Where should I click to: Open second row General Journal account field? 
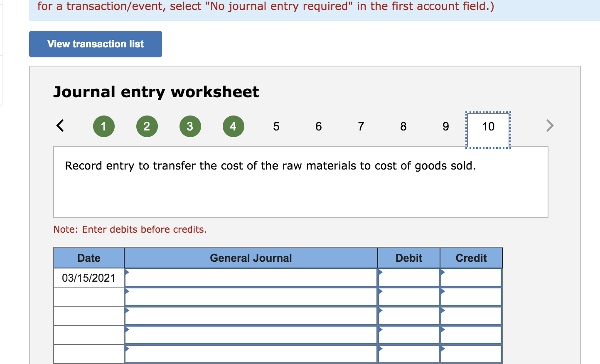coord(251,297)
